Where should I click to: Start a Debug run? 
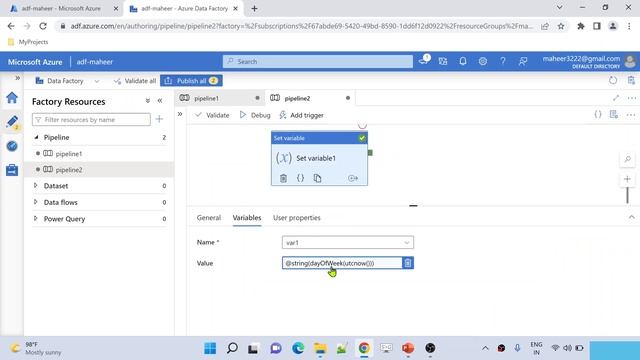(255, 116)
